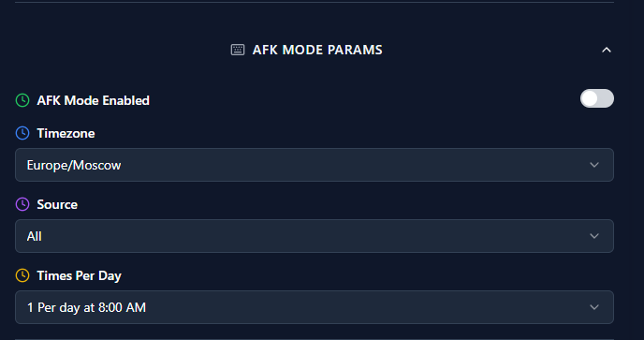Click the keyboard icon beside AFK MODE PARAMS
Screen dimensions: 644x340
[238, 50]
